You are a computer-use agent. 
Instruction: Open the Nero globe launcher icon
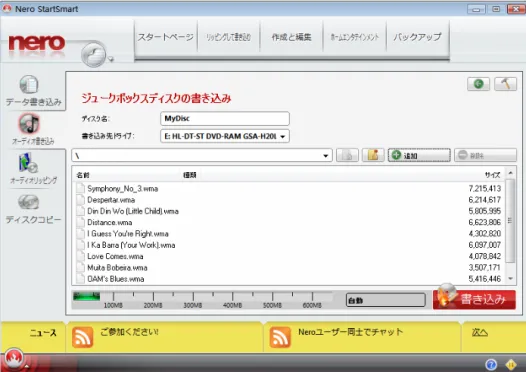point(94,54)
